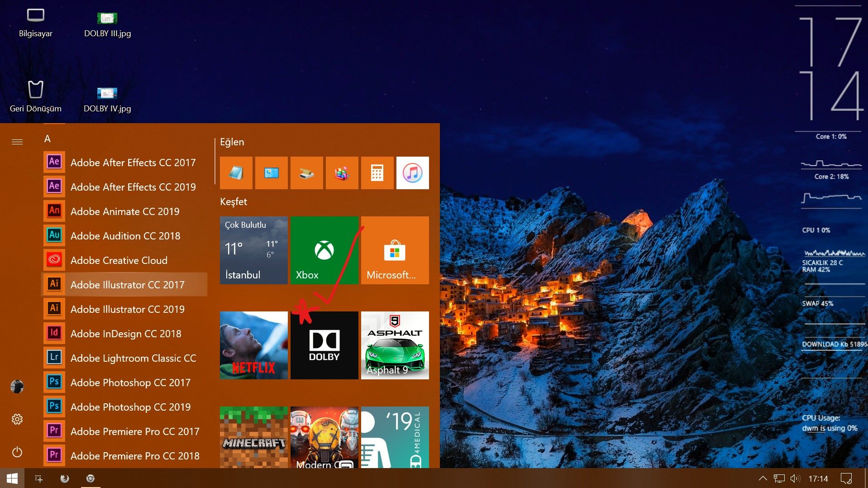Launch Firefox from the taskbar
Image resolution: width=868 pixels, height=488 pixels.
click(x=65, y=478)
